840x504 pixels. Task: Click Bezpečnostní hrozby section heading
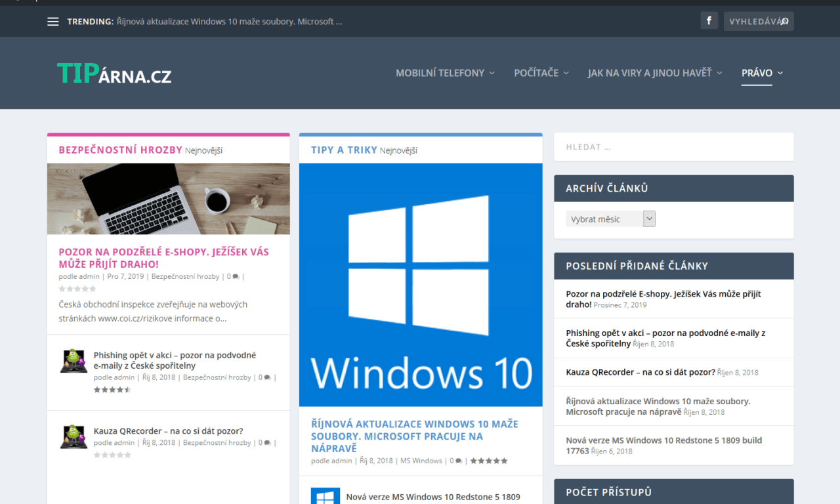coord(120,150)
